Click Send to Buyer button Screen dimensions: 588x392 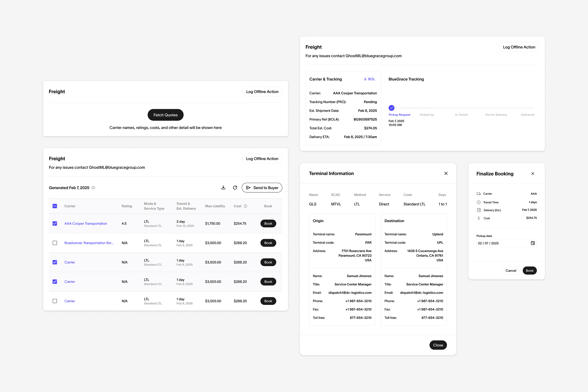point(262,188)
